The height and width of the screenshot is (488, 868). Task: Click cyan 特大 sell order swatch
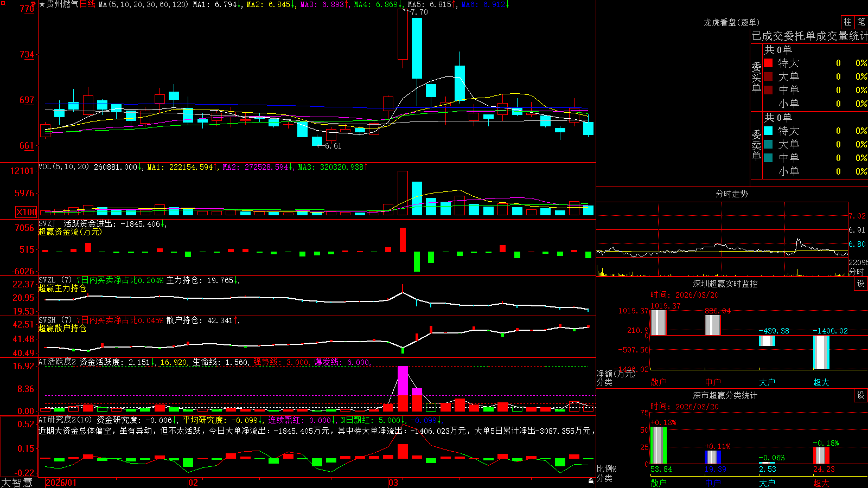click(x=768, y=131)
